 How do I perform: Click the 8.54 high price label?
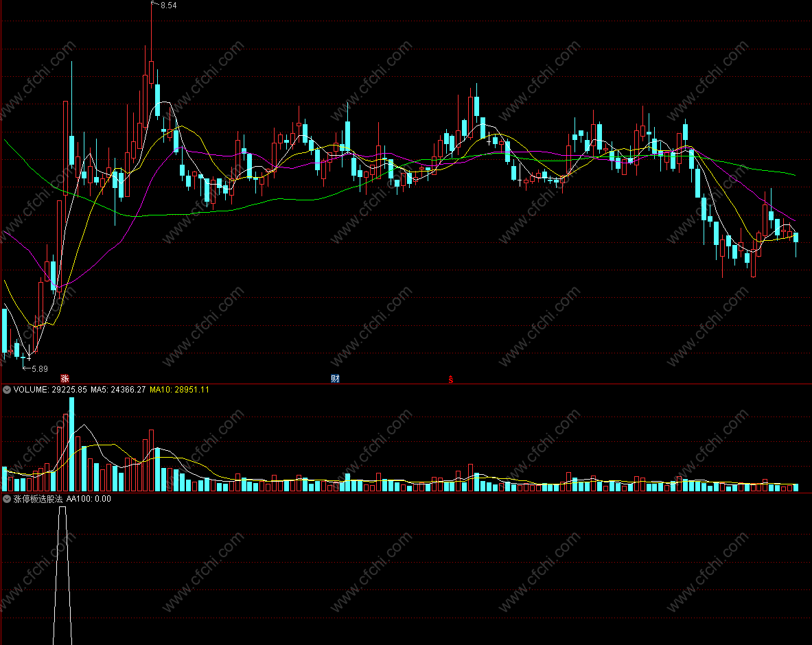coord(168,5)
